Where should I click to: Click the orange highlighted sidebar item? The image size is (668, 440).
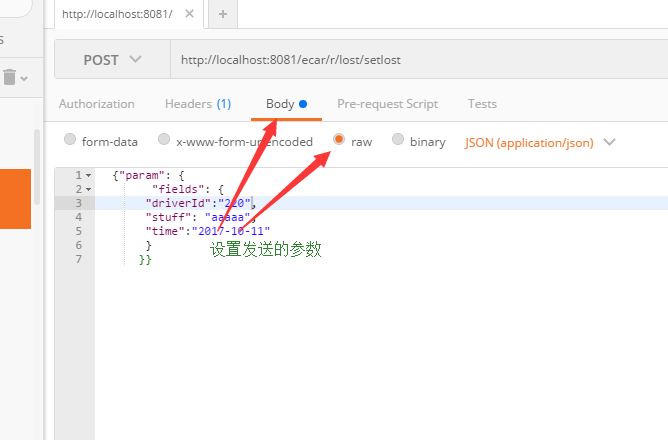(15, 199)
